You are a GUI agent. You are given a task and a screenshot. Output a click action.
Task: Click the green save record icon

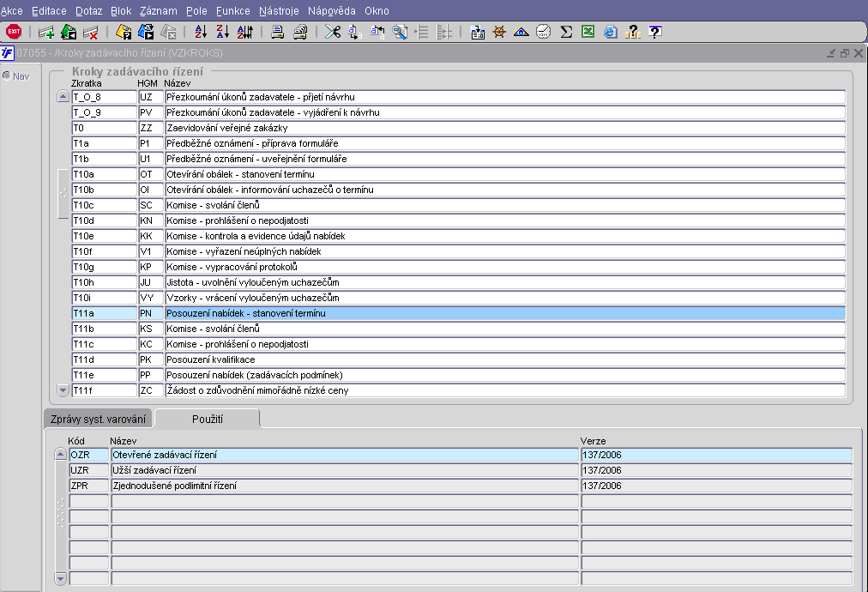coord(68,32)
